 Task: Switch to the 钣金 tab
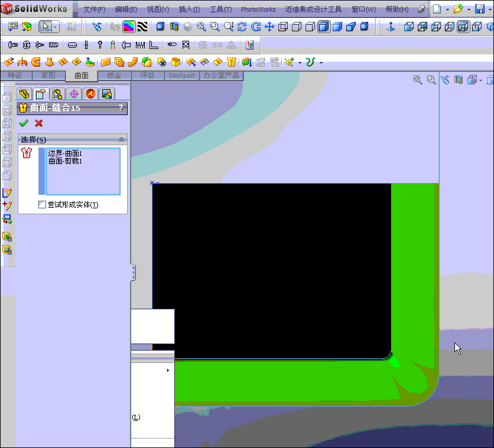pyautogui.click(x=114, y=76)
